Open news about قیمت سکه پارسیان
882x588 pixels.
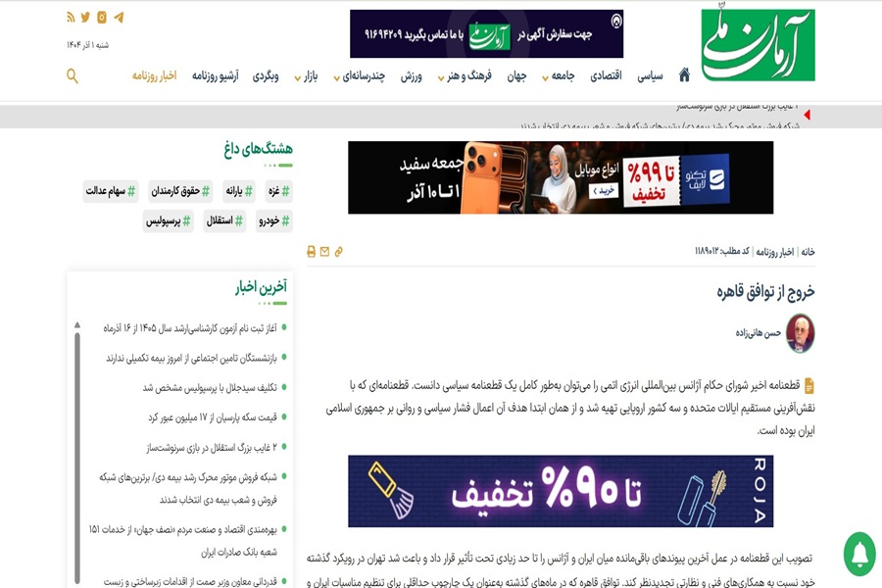[x=212, y=417]
